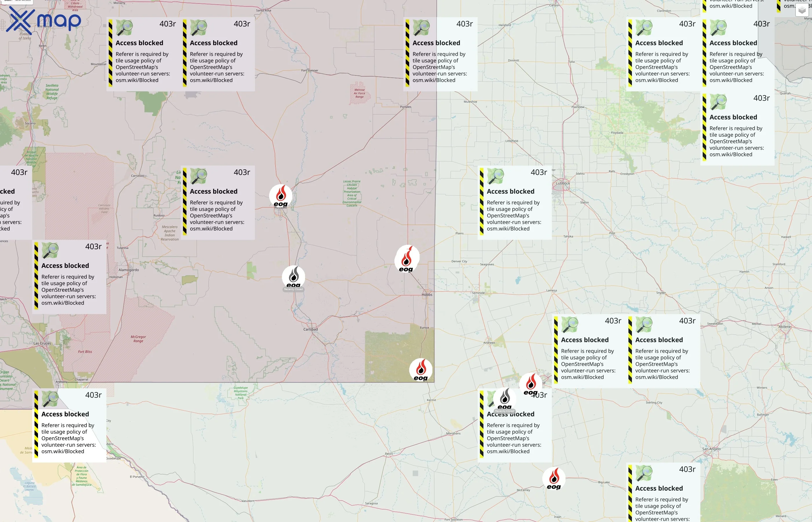Click the Sweetwater town label

[x=715, y=324]
